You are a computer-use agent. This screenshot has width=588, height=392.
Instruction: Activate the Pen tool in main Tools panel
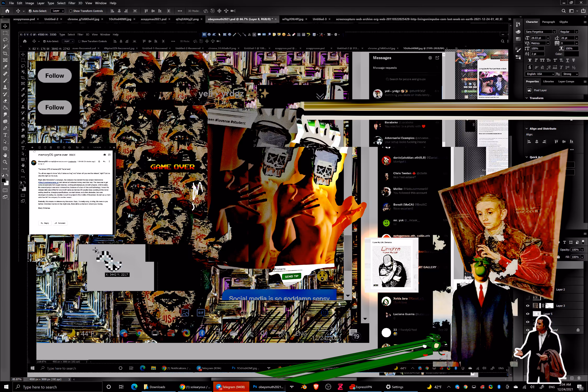(x=5, y=128)
